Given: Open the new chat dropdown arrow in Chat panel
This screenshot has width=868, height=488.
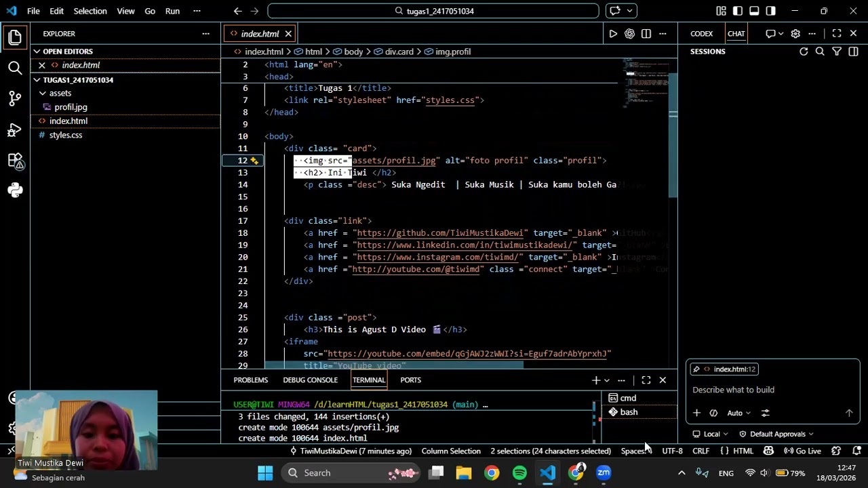Looking at the screenshot, I should pos(781,34).
